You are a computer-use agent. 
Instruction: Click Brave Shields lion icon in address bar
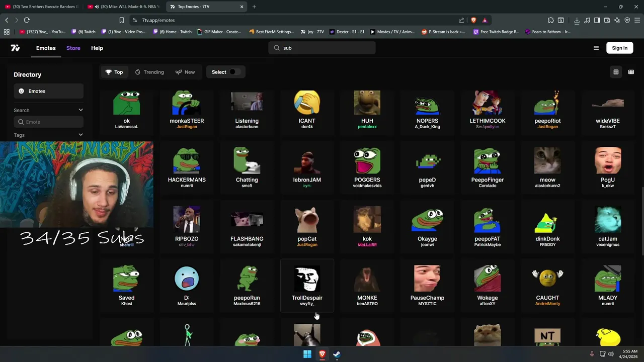[473, 20]
